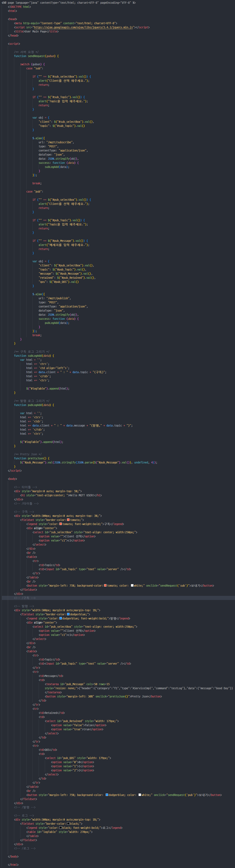Click the select id="sub_selectBox" line
Viewport: 235px width, 868px height.
point(85,532)
